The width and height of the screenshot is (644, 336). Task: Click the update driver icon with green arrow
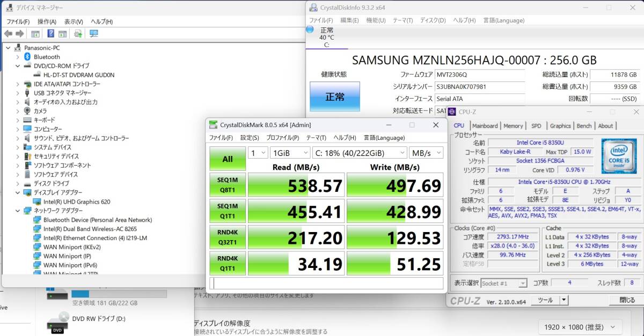(78, 34)
